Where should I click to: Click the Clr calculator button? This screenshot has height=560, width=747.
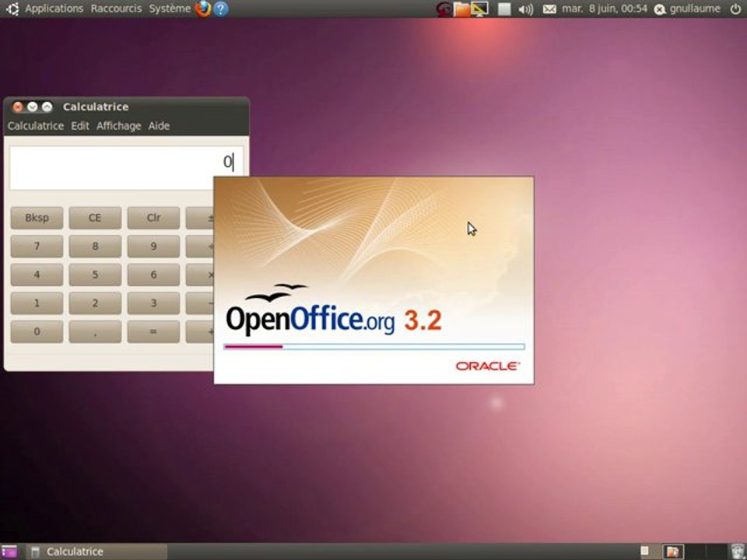153,218
